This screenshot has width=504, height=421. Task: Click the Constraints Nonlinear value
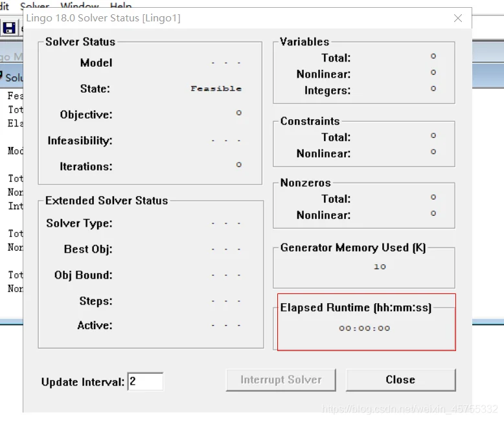(x=433, y=152)
